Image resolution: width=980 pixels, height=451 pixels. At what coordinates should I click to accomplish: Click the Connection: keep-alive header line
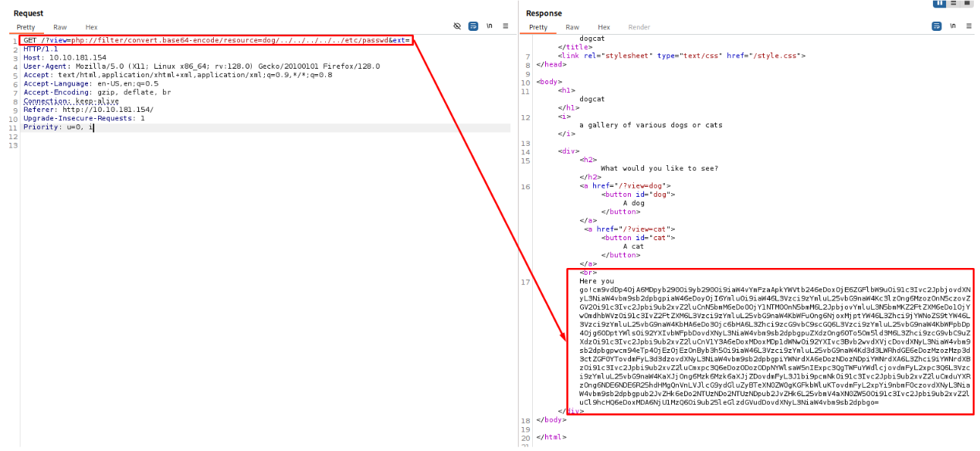[71, 101]
